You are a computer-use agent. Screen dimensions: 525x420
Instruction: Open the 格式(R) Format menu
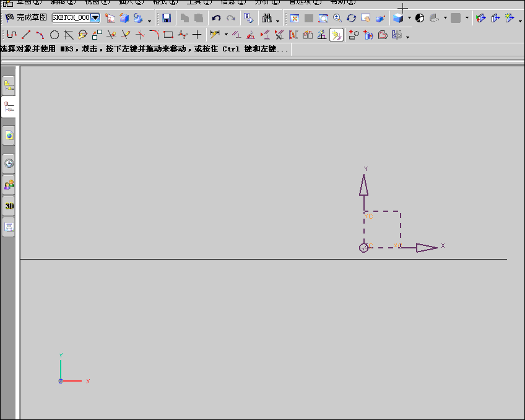tap(165, 2)
